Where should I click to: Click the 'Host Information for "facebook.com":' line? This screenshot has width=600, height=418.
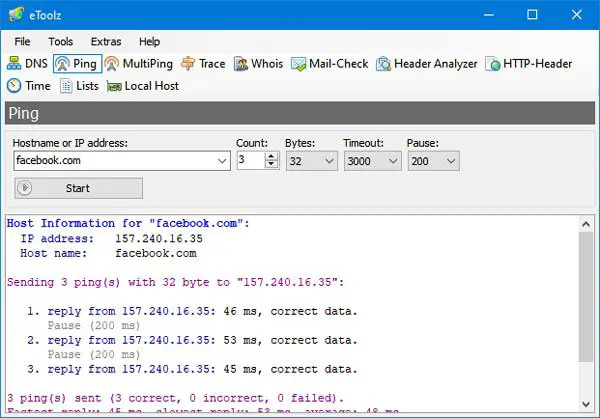click(x=128, y=223)
